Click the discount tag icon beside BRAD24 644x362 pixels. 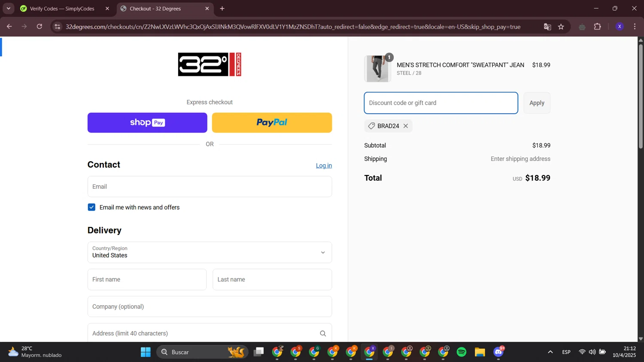[x=371, y=126]
